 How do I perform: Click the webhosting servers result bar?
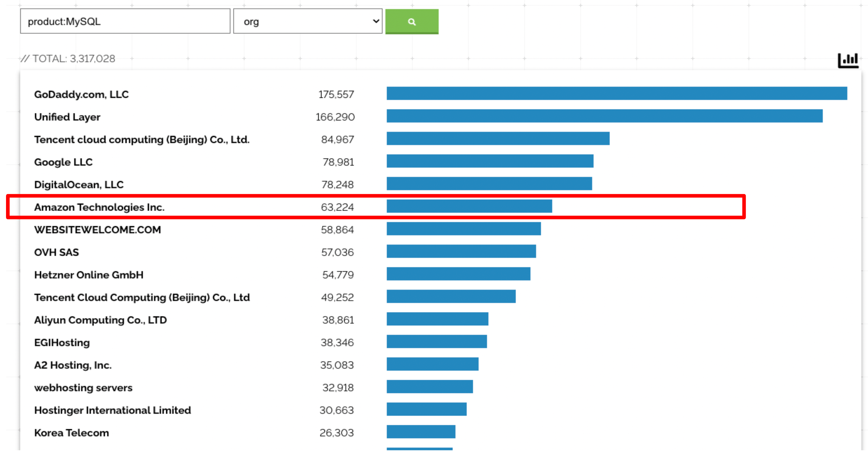tap(429, 388)
